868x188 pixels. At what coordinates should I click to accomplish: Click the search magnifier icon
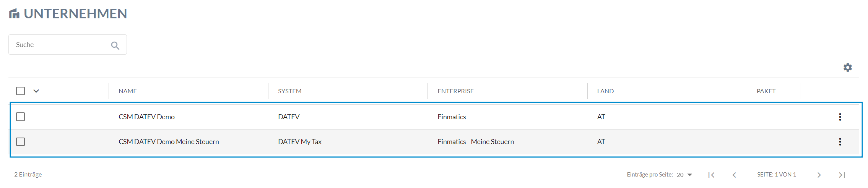[115, 45]
